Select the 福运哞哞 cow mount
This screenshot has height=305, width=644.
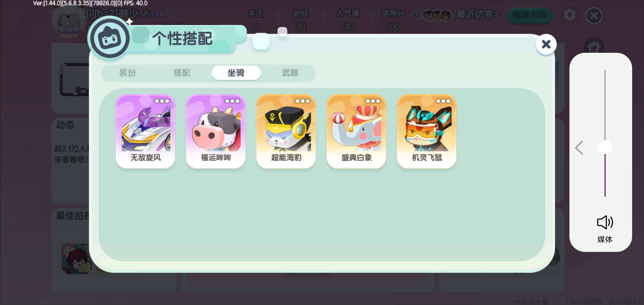[x=216, y=131]
